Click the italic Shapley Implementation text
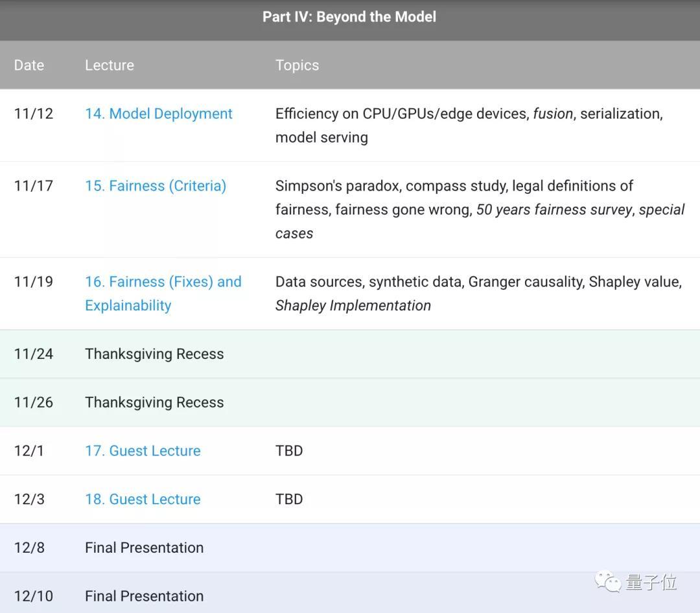Screen dimensions: 700x613 [353, 305]
